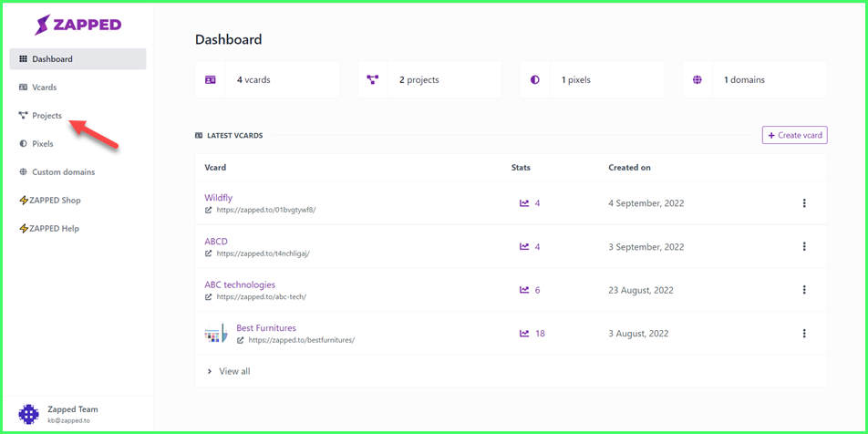Click the pixels stat card icon
The width and height of the screenshot is (868, 434).
tap(534, 79)
